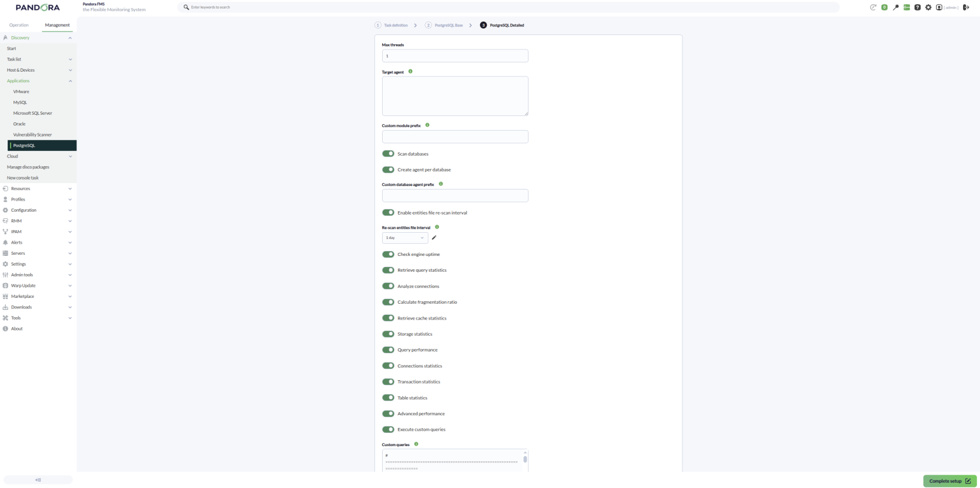Screen dimensions: 980x488
Task: Click the pencil icon beside the re-scan interval
Action: [x=434, y=237]
